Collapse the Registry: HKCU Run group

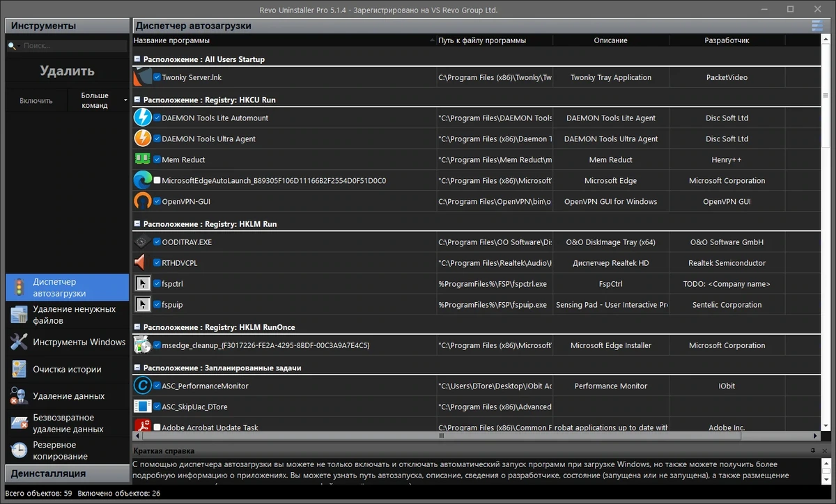coord(137,100)
